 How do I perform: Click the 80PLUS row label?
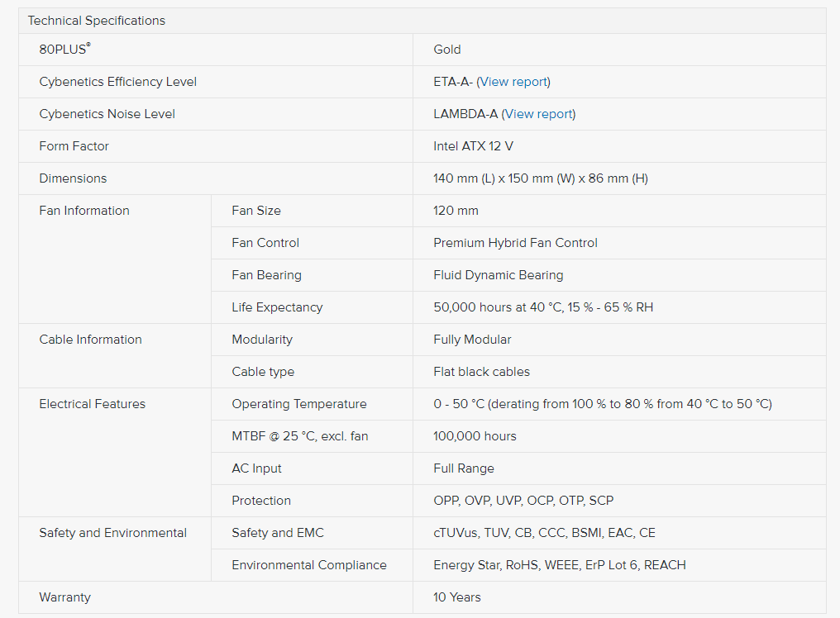point(64,50)
